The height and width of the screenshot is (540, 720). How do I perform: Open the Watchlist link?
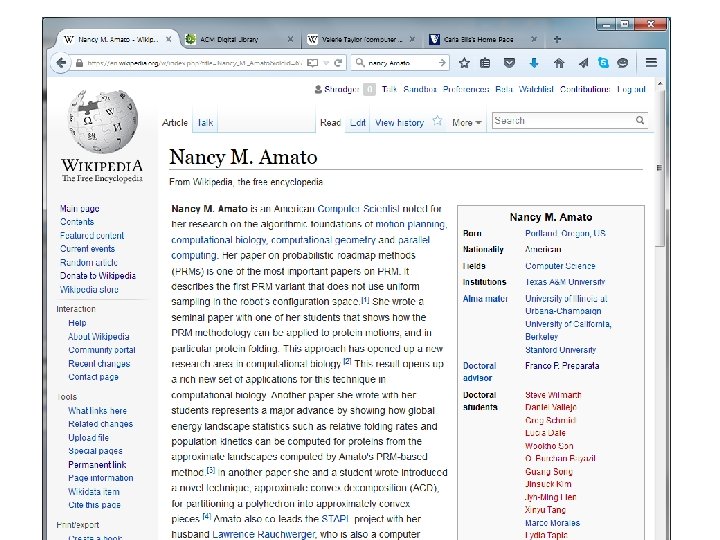click(x=536, y=89)
